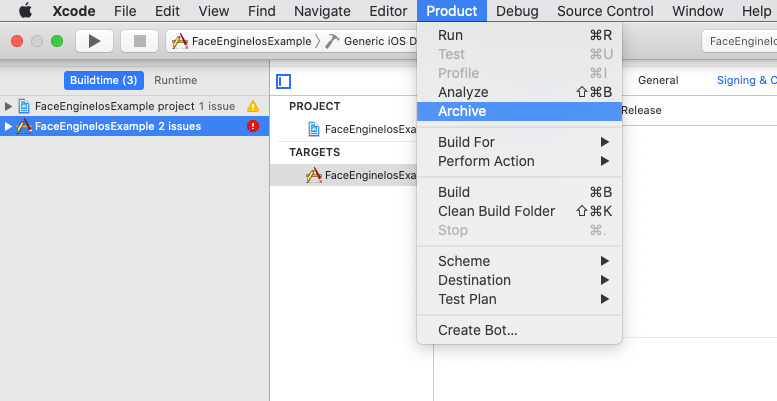Screen dimensions: 777x401
Task: Click the FaceEngineIosExample app icon under TARGETS
Action: pos(313,175)
